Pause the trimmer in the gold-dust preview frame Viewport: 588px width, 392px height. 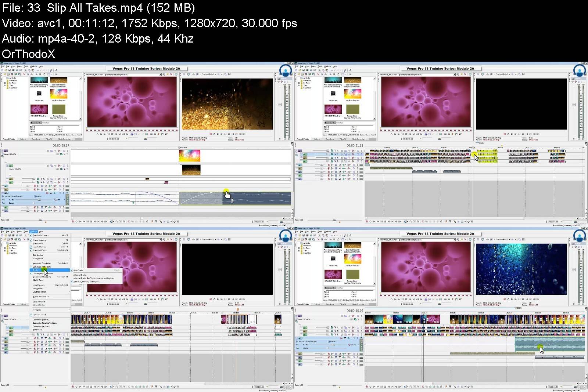click(108, 134)
